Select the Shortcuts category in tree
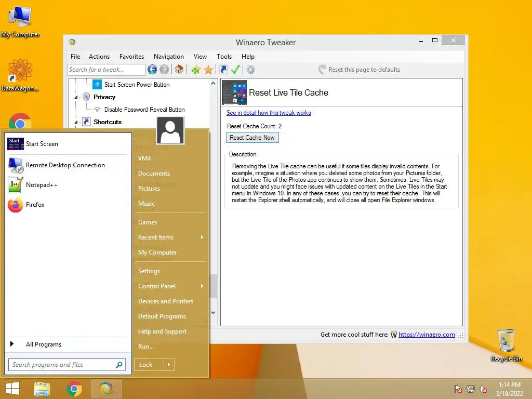 [x=107, y=122]
